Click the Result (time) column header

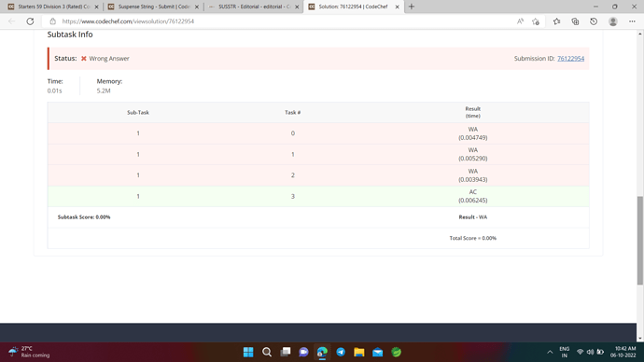pos(472,112)
